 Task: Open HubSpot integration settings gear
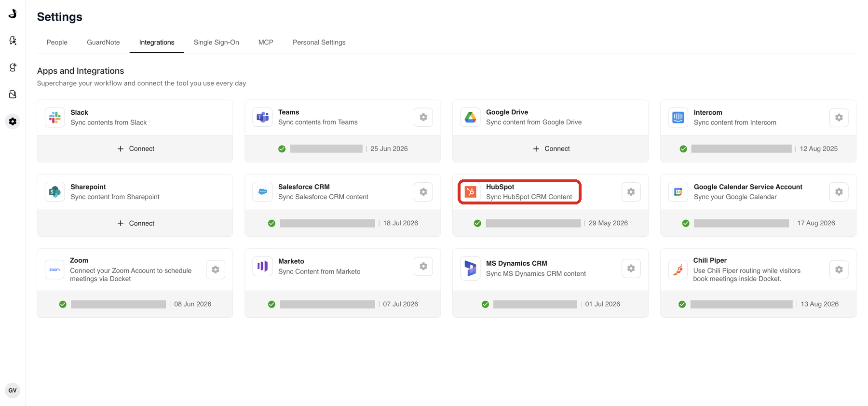(631, 192)
